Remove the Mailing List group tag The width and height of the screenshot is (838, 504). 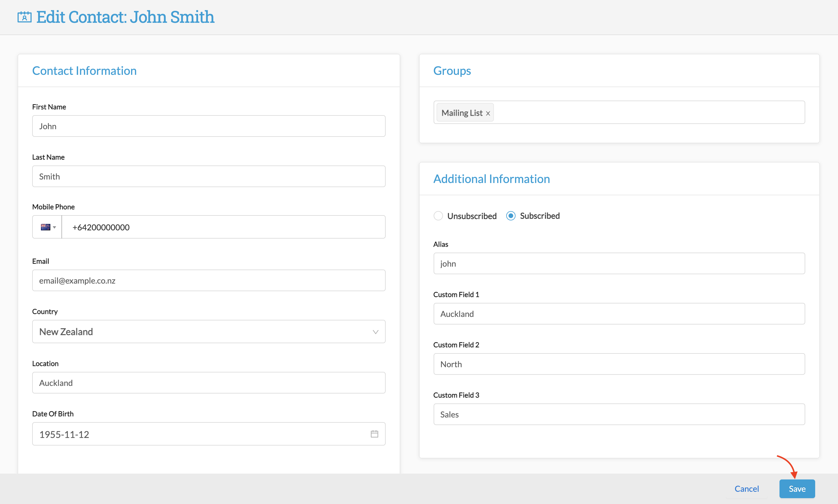(488, 113)
